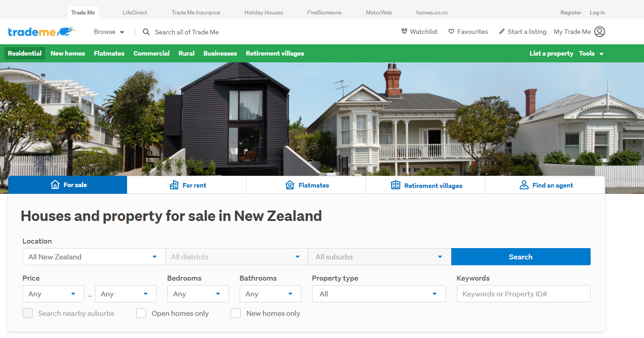Click the blue Search button
The width and height of the screenshot is (644, 338).
point(521,257)
